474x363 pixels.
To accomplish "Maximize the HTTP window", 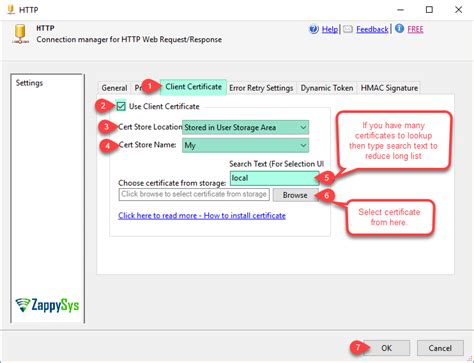I will coord(429,10).
